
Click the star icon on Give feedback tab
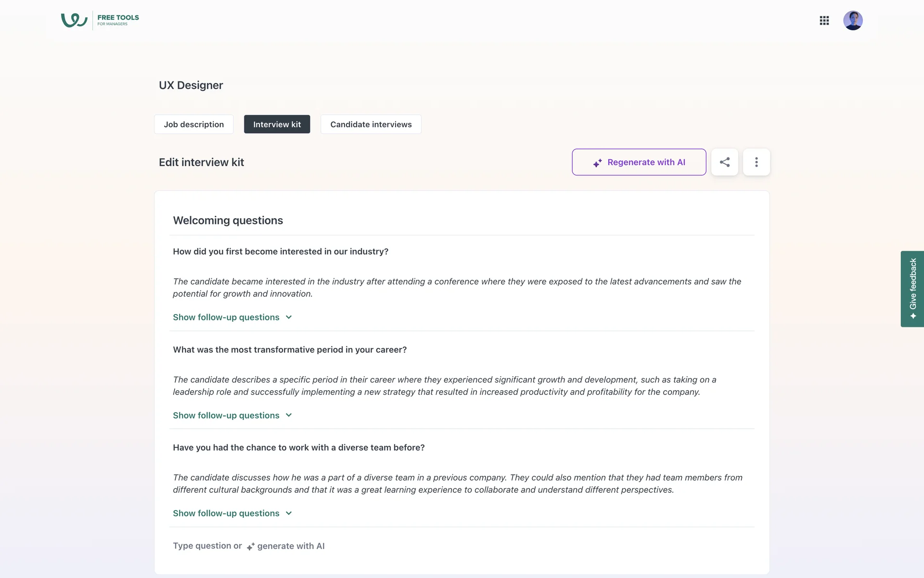point(913,316)
